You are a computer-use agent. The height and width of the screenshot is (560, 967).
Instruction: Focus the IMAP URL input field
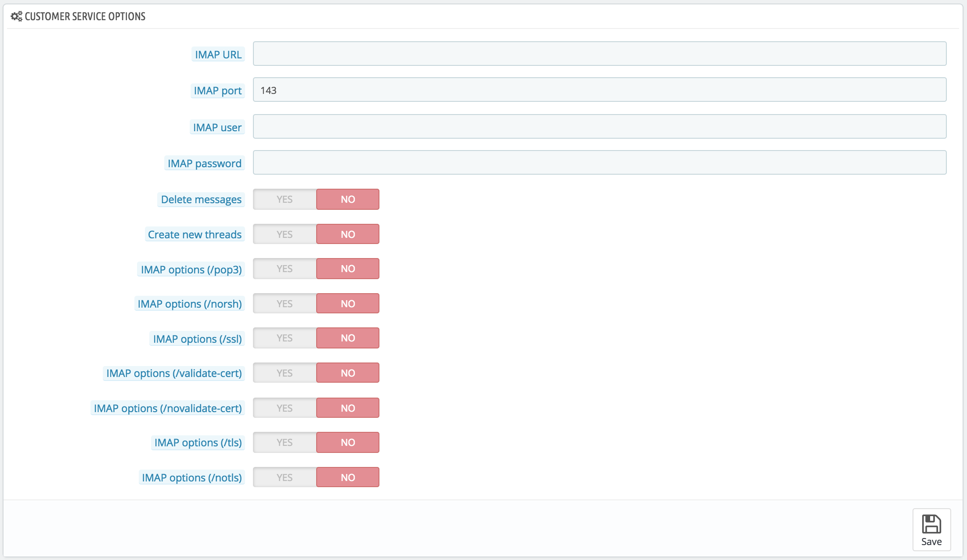click(x=599, y=54)
